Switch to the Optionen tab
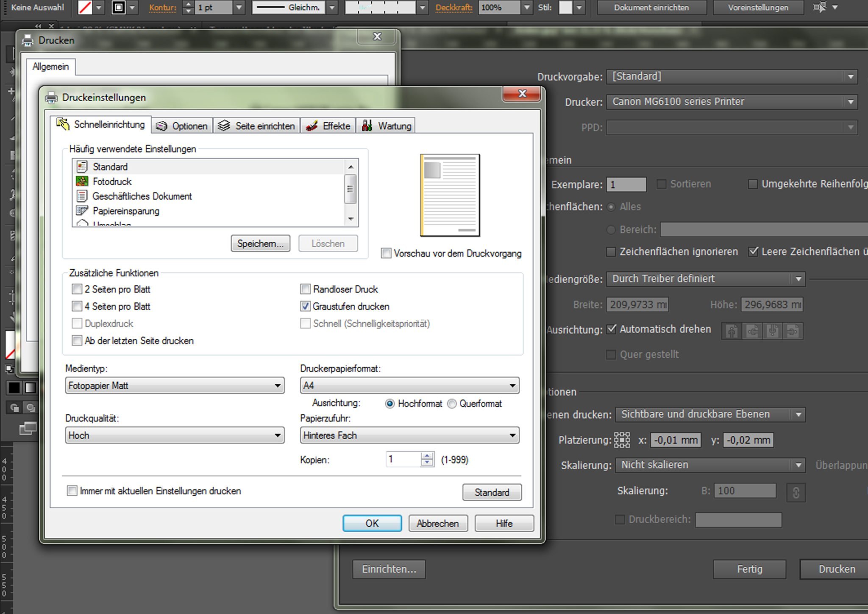This screenshot has height=614, width=868. 182,126
